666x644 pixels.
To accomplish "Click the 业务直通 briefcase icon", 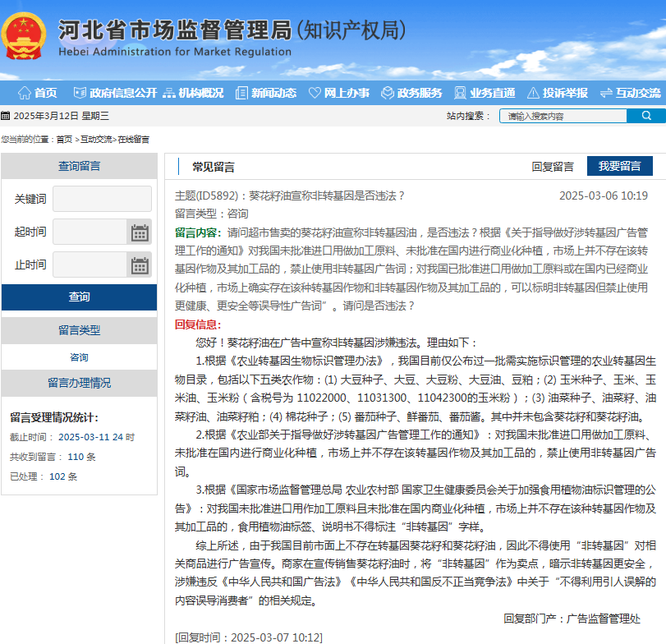I will [459, 93].
